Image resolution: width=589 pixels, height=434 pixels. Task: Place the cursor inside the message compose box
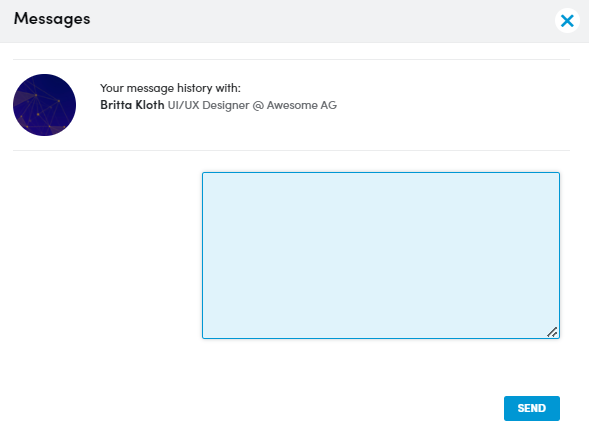pos(381,256)
